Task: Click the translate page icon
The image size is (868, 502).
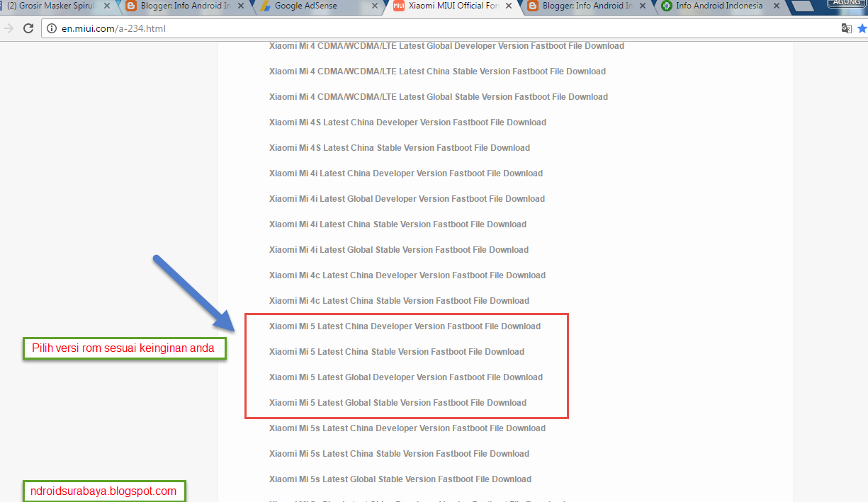Action: (846, 29)
